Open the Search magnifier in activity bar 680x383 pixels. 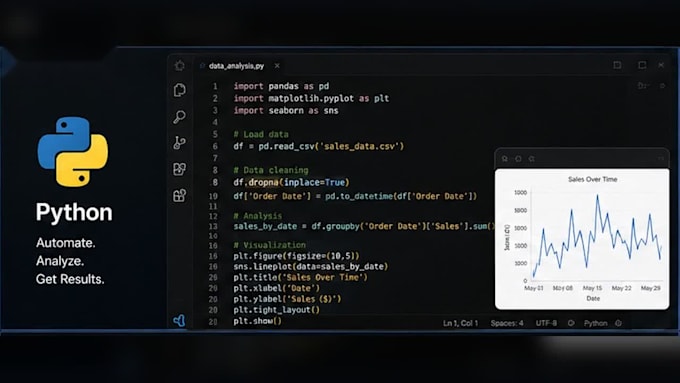[180, 117]
